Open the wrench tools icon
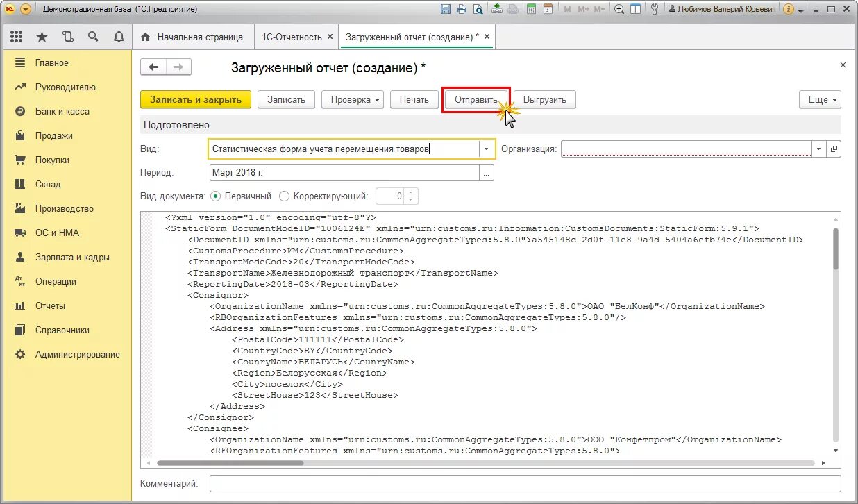 tap(655, 9)
